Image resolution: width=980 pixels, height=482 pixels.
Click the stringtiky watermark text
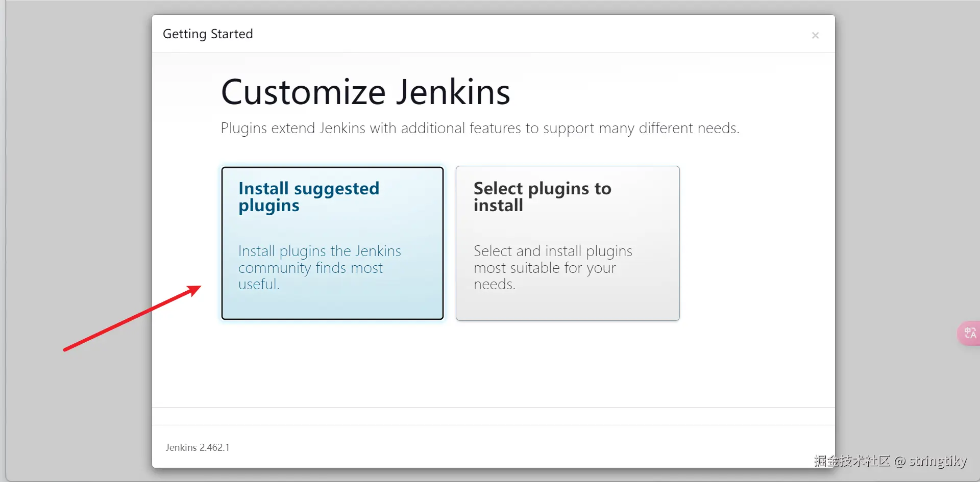tap(938, 461)
